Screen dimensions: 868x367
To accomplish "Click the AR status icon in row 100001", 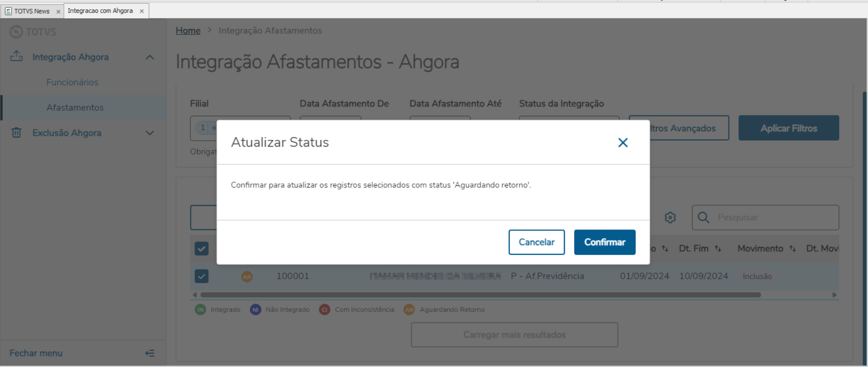I will [x=247, y=276].
